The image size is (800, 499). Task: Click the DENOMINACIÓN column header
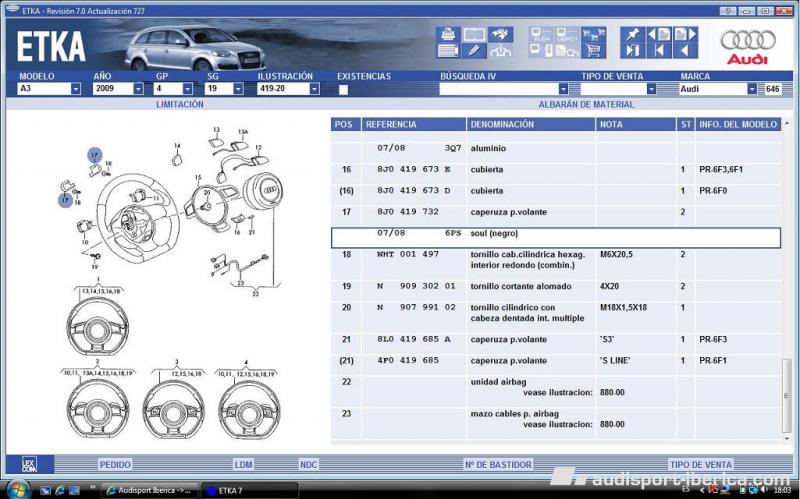531,124
